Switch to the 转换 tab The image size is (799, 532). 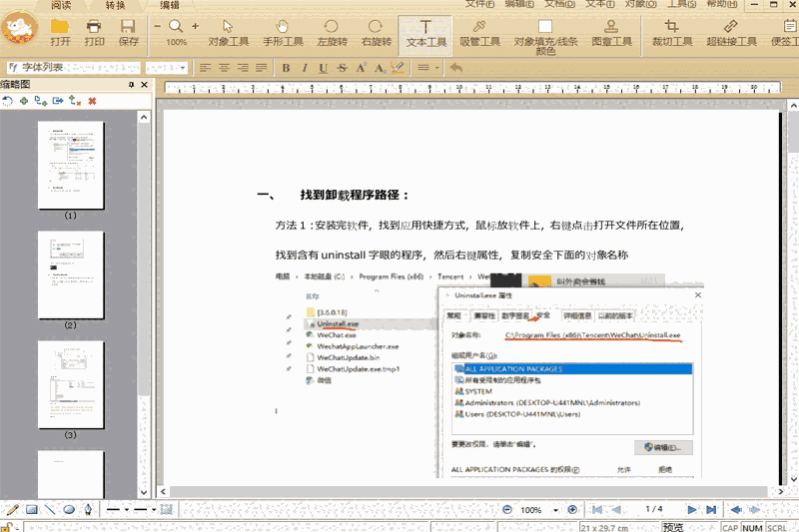(114, 5)
